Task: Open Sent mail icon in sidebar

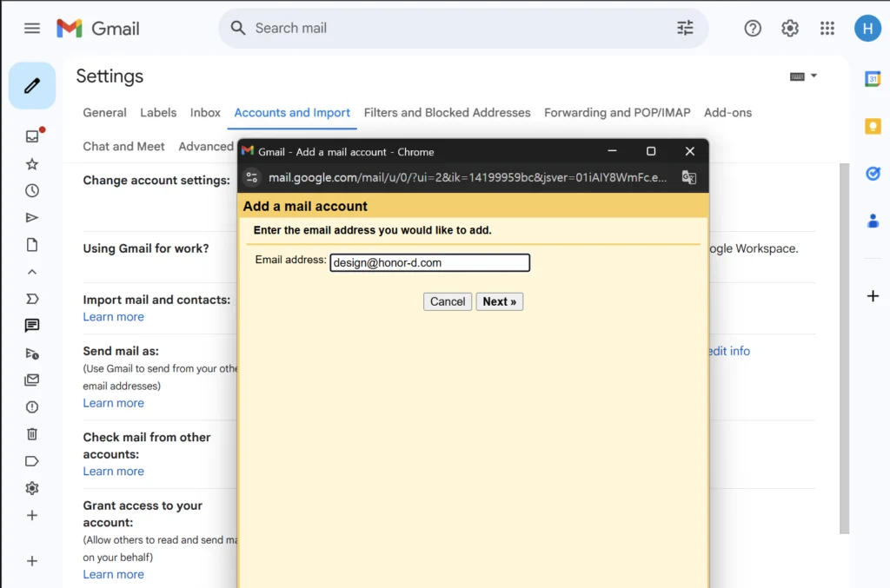Action: click(x=32, y=218)
